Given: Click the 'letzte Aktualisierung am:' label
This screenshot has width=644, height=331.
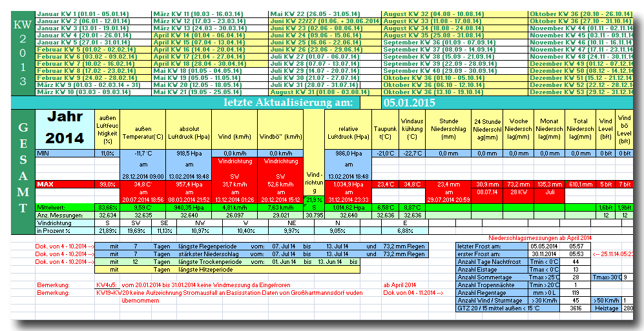Looking at the screenshot, I should [288, 103].
